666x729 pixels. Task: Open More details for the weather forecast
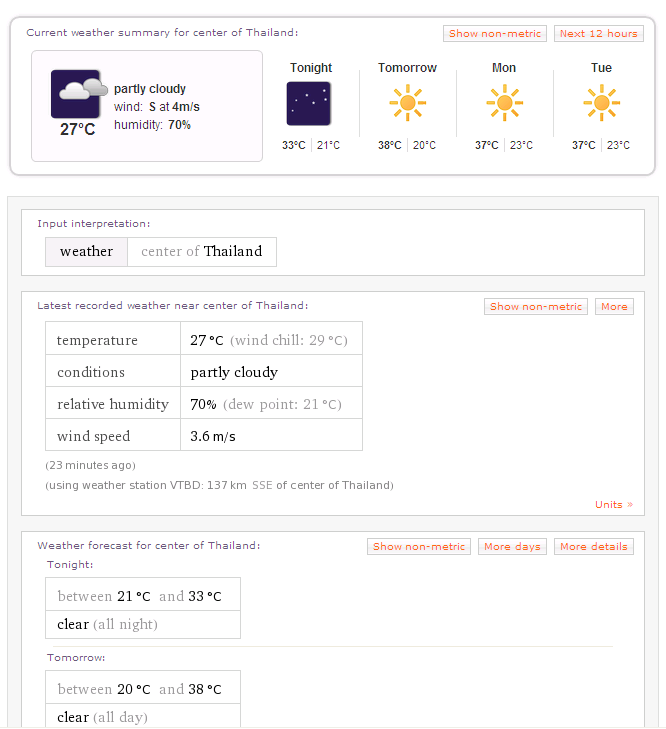tap(594, 547)
